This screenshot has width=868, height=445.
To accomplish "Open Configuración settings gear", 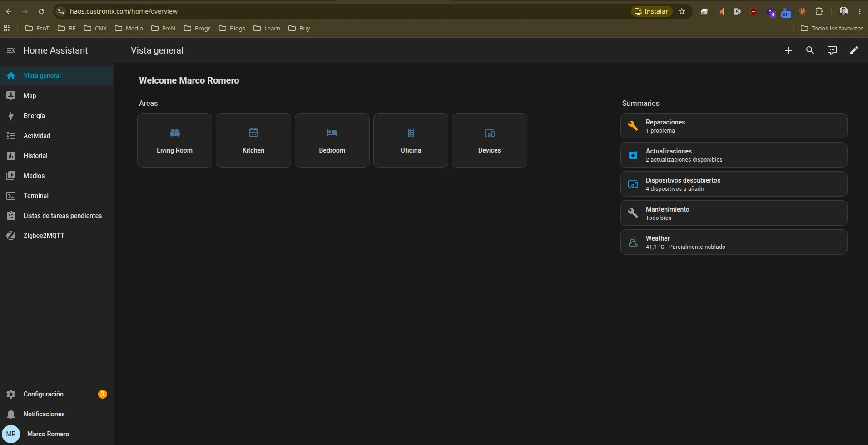I will click(x=11, y=394).
